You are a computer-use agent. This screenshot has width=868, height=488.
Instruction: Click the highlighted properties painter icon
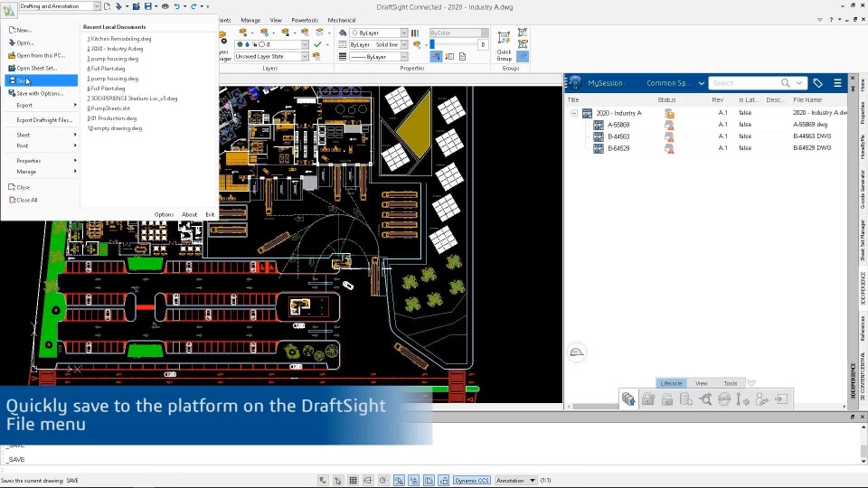(436, 56)
